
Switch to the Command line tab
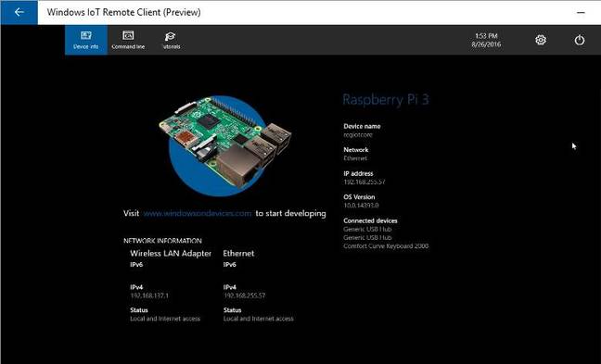[128, 40]
